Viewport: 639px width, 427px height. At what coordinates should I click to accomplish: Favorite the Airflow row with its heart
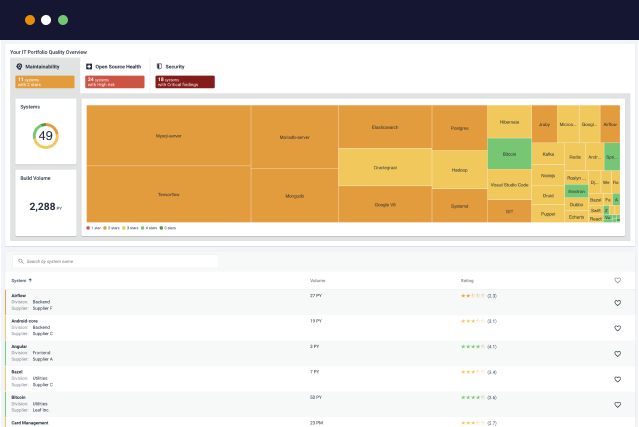coord(617,303)
